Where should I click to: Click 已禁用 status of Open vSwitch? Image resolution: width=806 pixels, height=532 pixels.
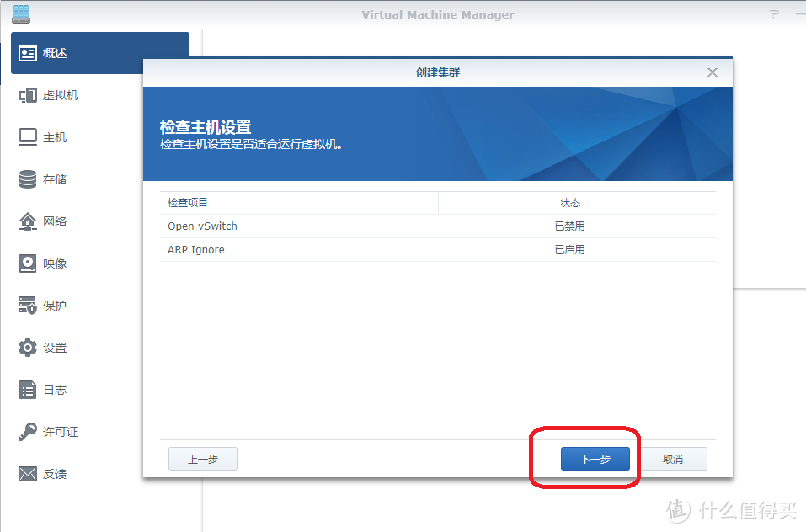click(570, 226)
